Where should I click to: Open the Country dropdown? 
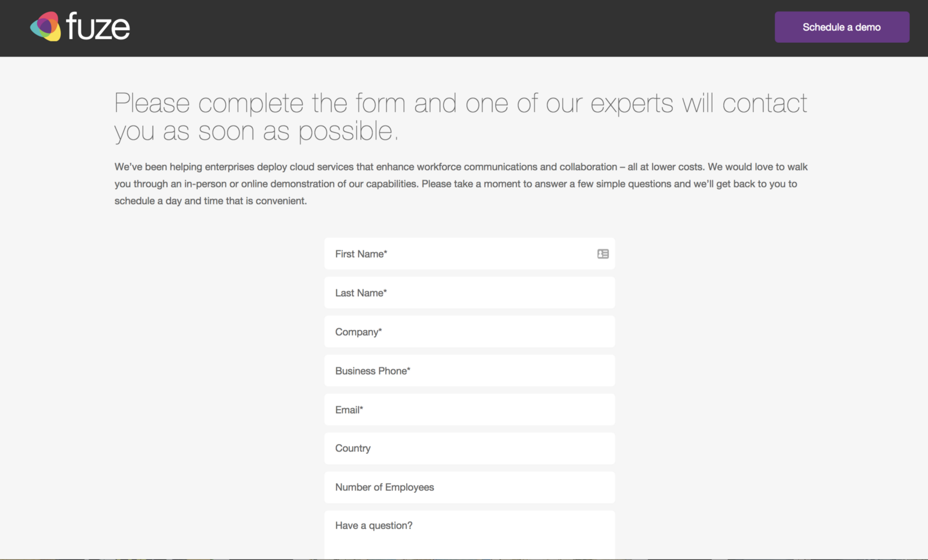click(x=469, y=448)
